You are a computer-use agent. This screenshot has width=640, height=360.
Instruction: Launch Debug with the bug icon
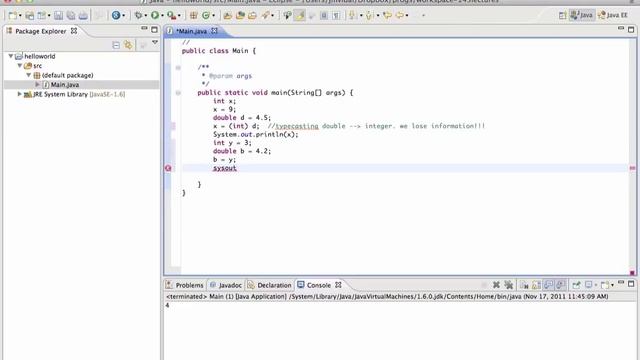click(x=138, y=16)
